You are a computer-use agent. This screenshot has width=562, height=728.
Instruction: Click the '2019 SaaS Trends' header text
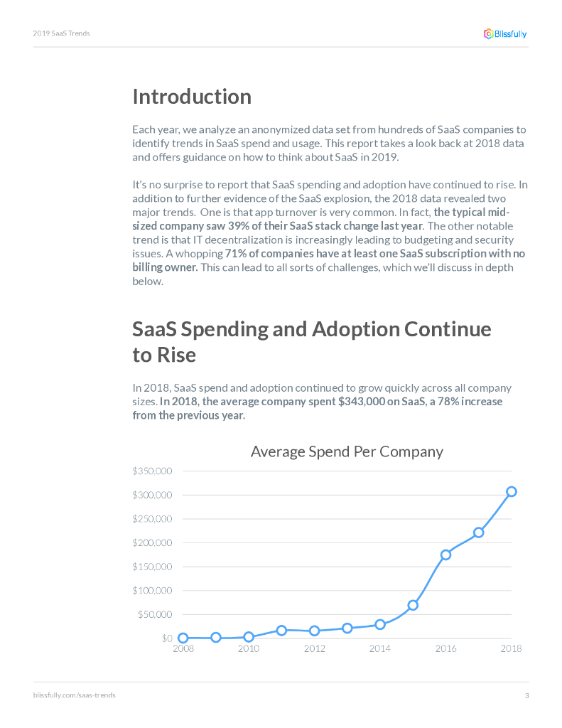[x=61, y=33]
